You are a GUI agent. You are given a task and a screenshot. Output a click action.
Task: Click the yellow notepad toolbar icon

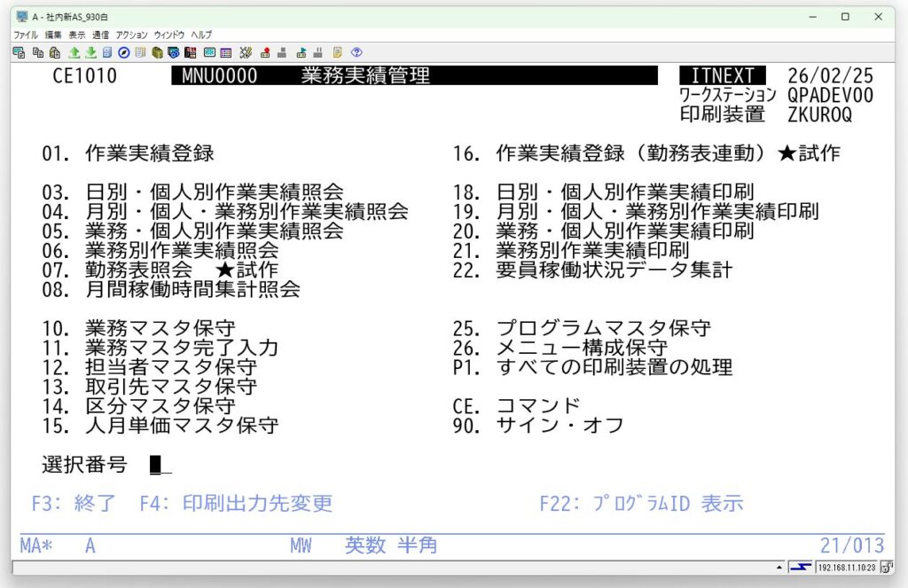point(338,52)
